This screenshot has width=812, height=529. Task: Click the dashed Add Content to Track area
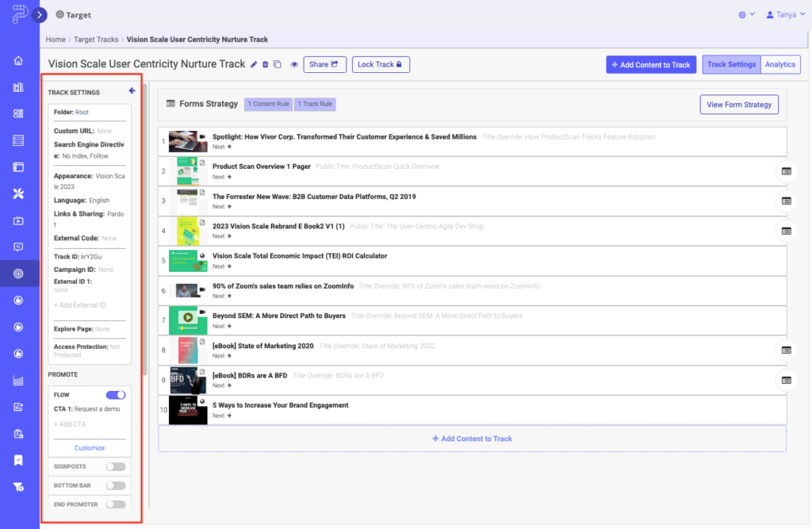pos(472,439)
